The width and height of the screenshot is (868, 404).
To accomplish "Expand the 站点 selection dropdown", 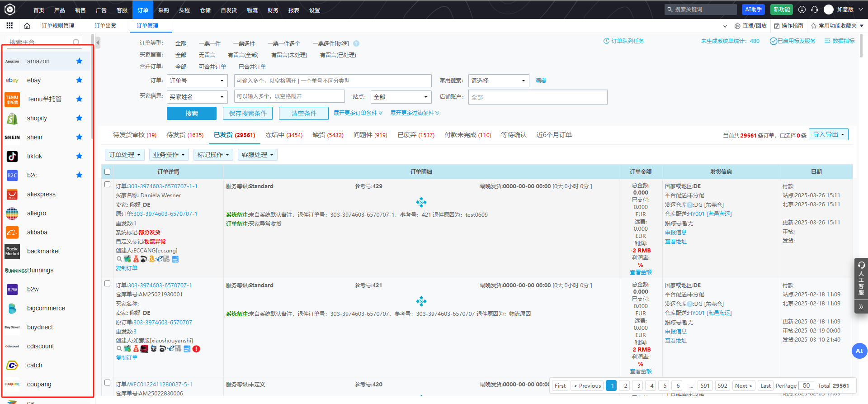I will (401, 97).
